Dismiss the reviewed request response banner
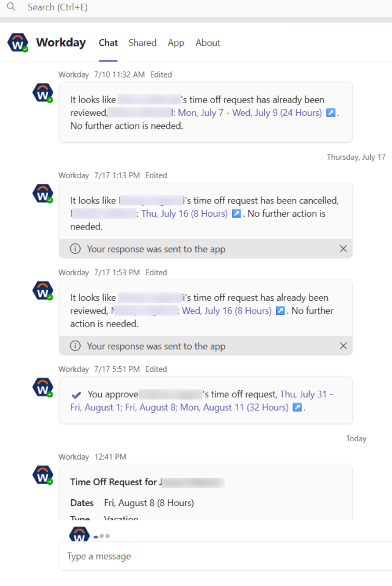The width and height of the screenshot is (392, 586). [343, 345]
